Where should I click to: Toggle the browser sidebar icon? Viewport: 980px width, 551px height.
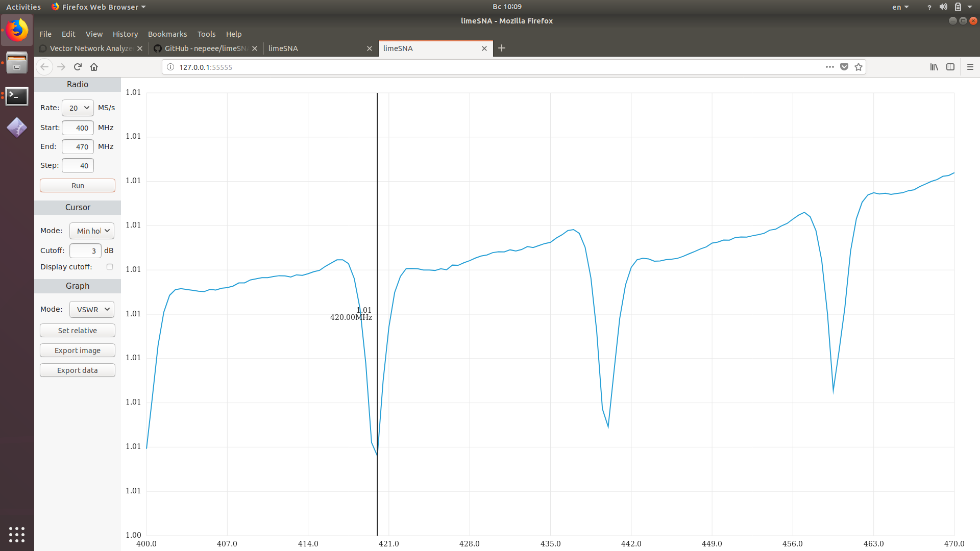[950, 67]
